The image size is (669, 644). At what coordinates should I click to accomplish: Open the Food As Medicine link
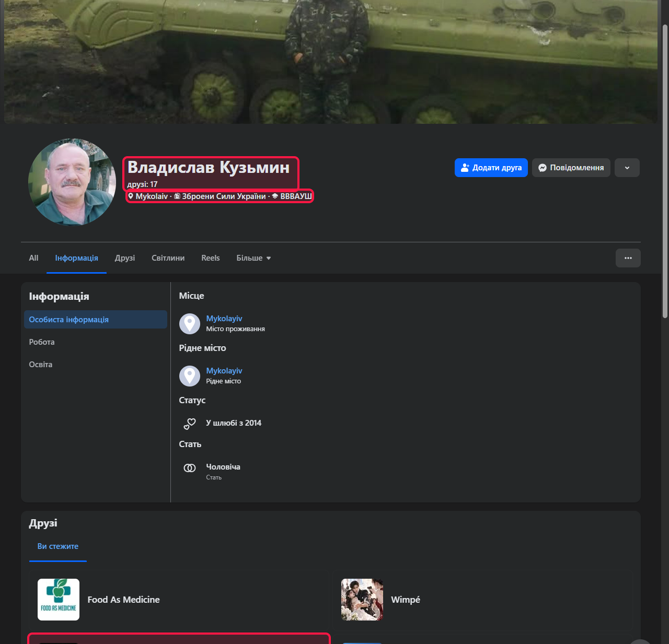point(124,600)
